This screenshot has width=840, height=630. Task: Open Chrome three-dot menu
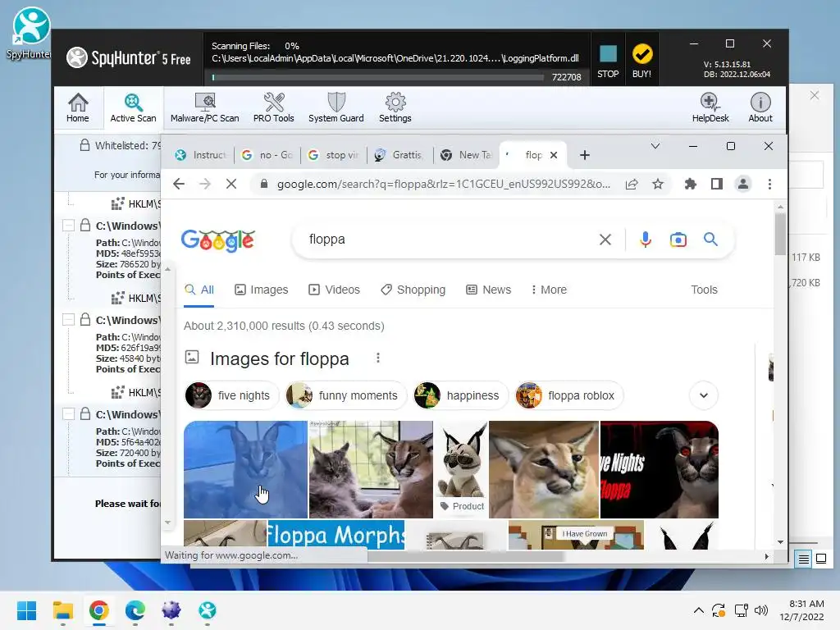pyautogui.click(x=769, y=185)
